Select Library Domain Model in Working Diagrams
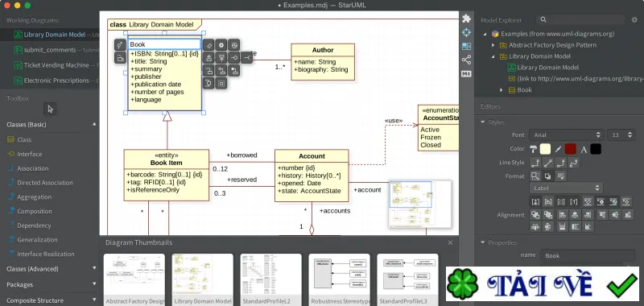 click(50, 35)
